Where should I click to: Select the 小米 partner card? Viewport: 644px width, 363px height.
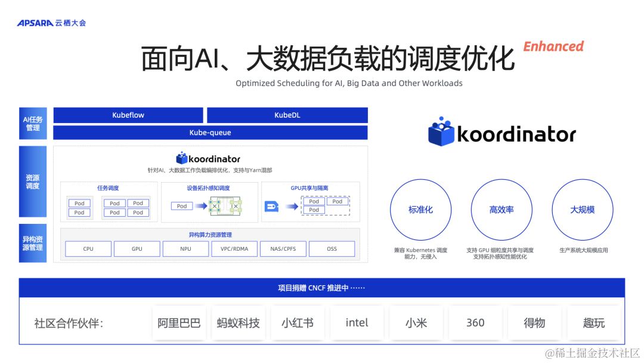pyautogui.click(x=416, y=323)
